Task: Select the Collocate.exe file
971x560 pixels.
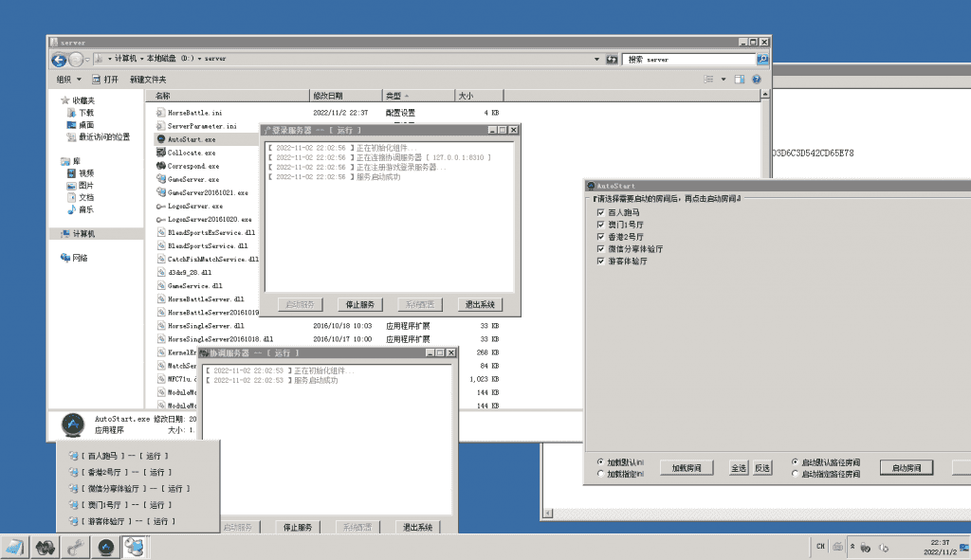Action: point(192,153)
